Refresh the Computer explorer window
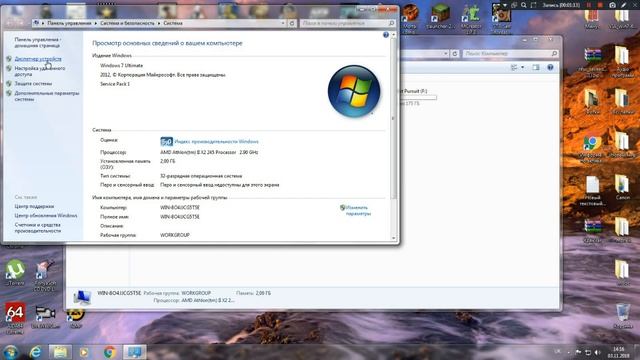The height and width of the screenshot is (360, 640). 455,53
